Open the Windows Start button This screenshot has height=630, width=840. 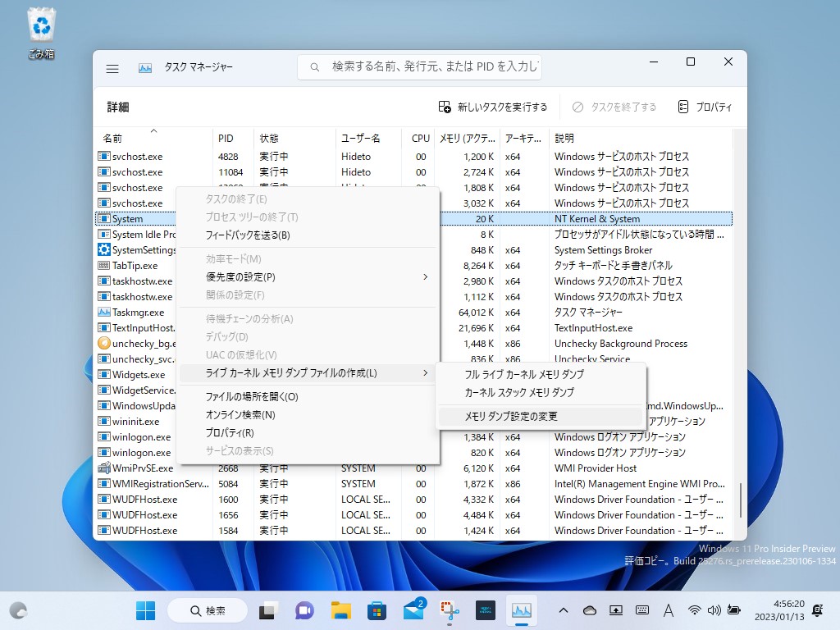(146, 610)
